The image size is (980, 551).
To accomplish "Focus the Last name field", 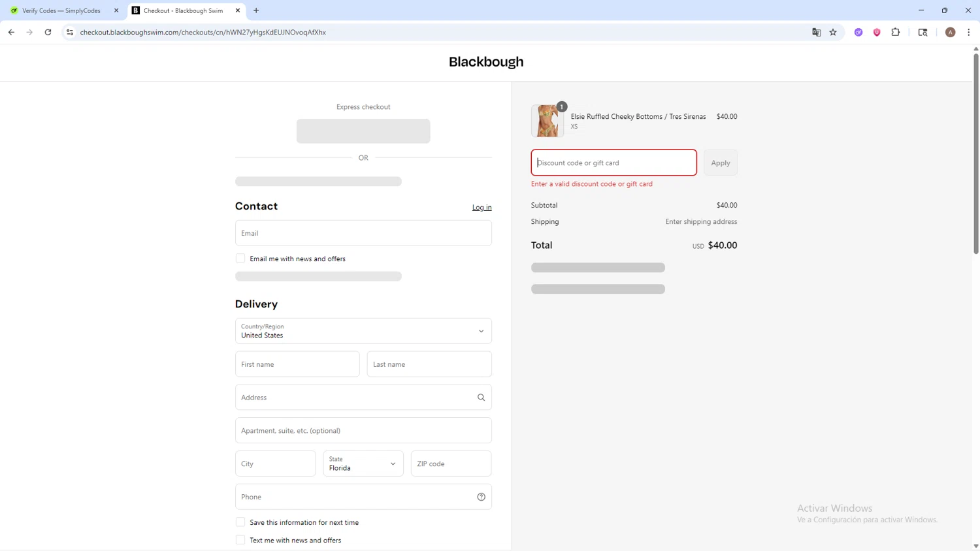I will [429, 364].
